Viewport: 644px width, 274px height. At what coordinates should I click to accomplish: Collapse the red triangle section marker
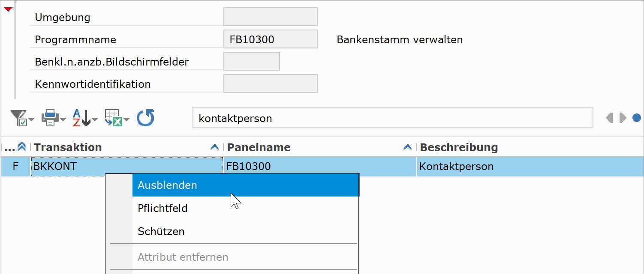click(x=8, y=9)
